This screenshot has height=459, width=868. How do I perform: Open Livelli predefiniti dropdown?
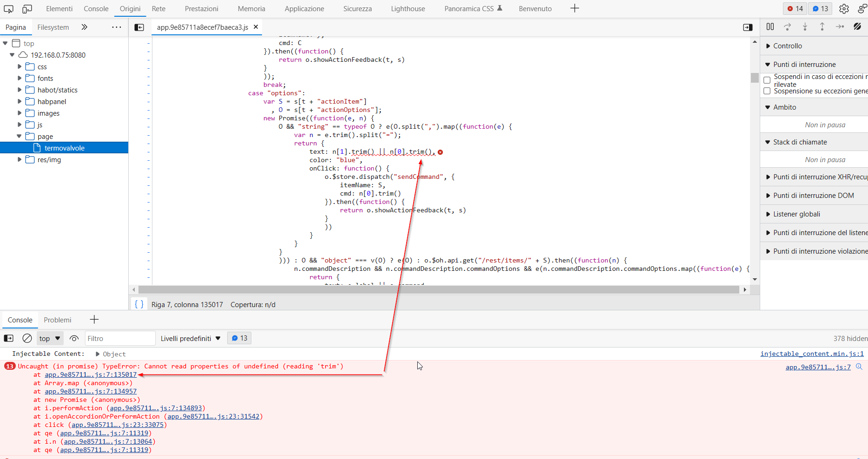[191, 338]
